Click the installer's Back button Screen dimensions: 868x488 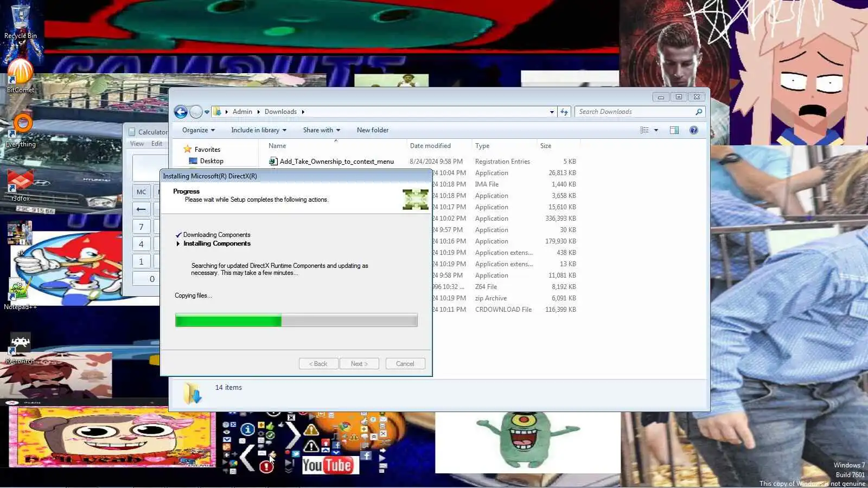(318, 364)
